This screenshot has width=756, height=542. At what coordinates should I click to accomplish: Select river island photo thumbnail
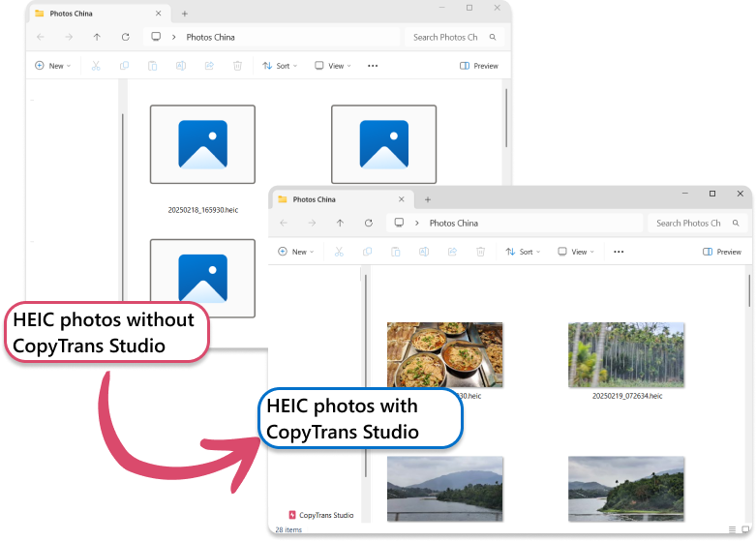(626, 489)
